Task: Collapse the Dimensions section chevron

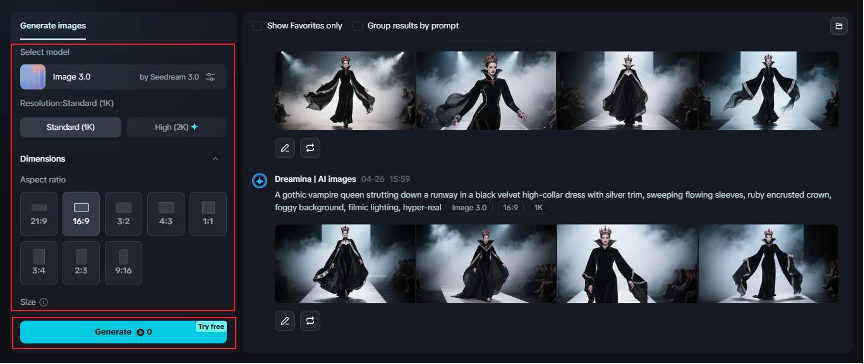Action: coord(215,159)
